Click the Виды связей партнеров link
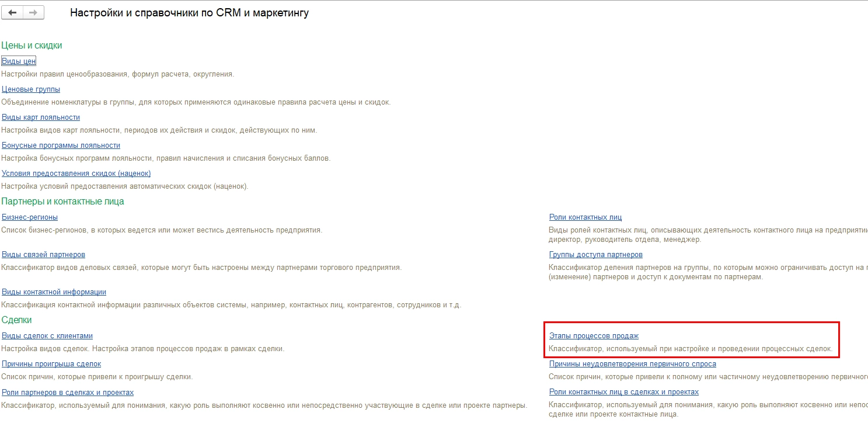The image size is (868, 423). (44, 255)
